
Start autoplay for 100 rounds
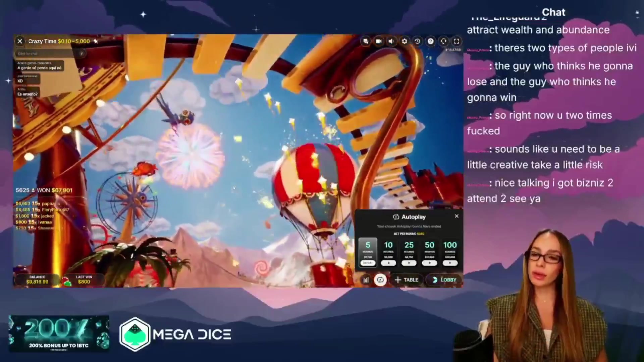450,263
